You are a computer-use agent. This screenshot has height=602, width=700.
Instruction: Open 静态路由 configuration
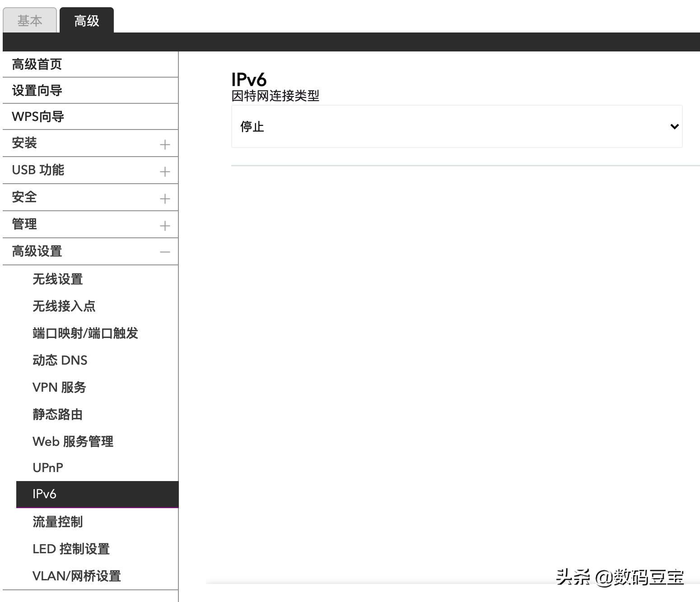coord(57,414)
